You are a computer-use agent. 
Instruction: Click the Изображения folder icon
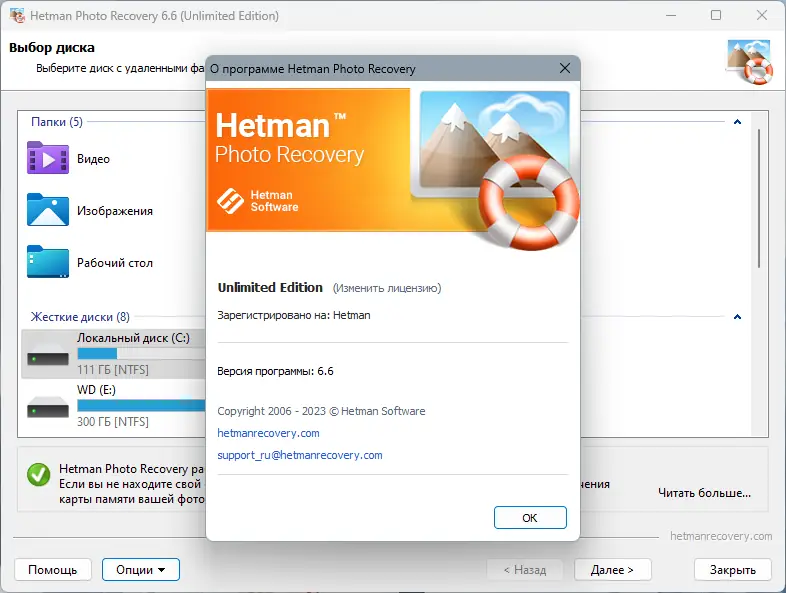click(x=48, y=210)
